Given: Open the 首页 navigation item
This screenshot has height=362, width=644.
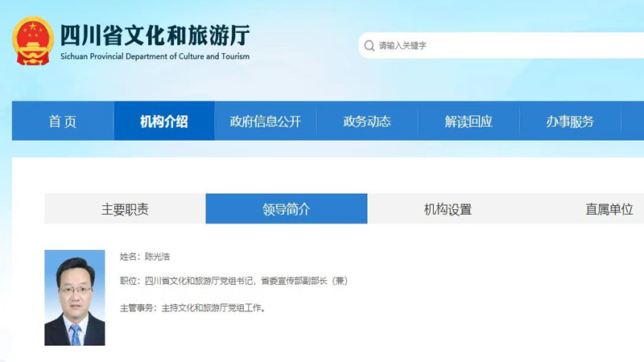Looking at the screenshot, I should point(63,121).
